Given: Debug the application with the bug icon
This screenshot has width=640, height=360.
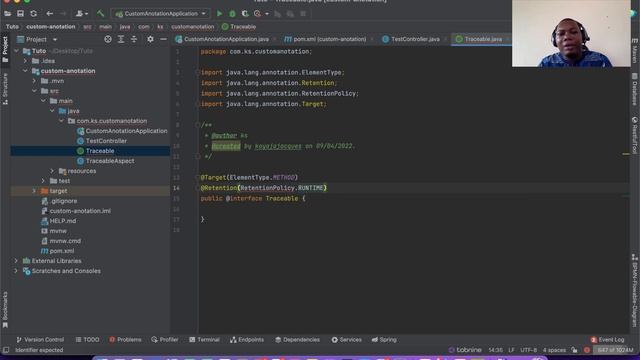Looking at the screenshot, I should (x=232, y=13).
